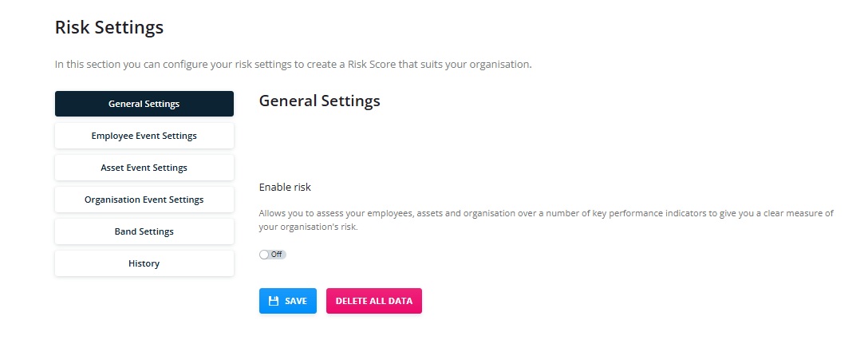Go to Organisation Event Settings
The image size is (868, 340).
144,200
